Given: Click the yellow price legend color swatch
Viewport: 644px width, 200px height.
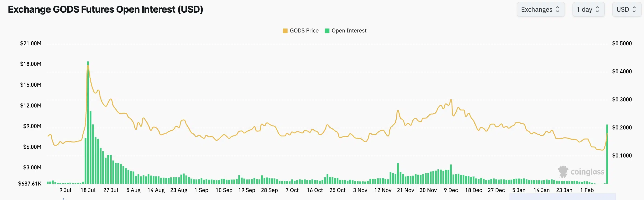Looking at the screenshot, I should pos(285,30).
